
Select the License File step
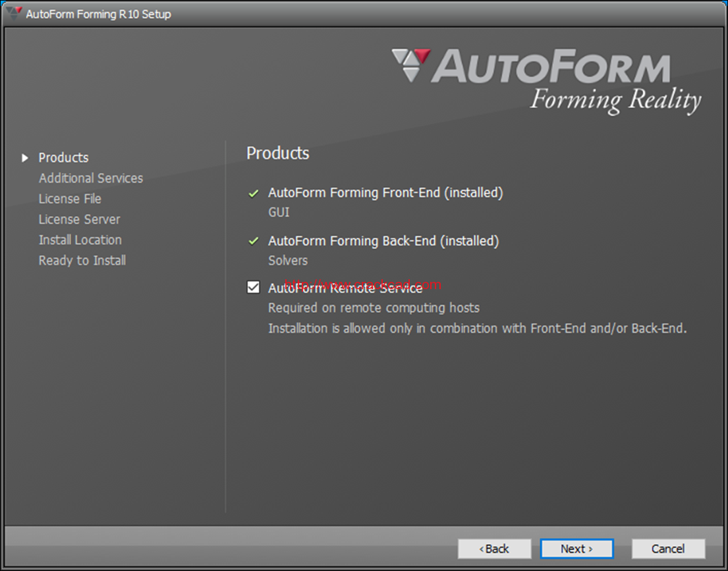pyautogui.click(x=70, y=199)
